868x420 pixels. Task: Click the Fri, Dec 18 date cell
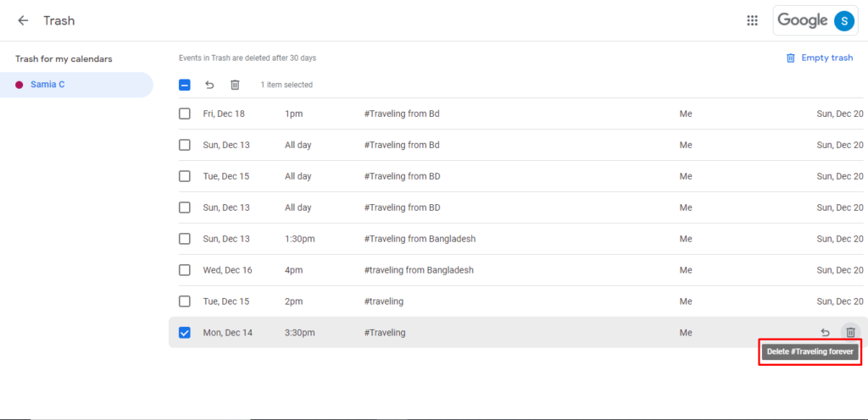224,113
